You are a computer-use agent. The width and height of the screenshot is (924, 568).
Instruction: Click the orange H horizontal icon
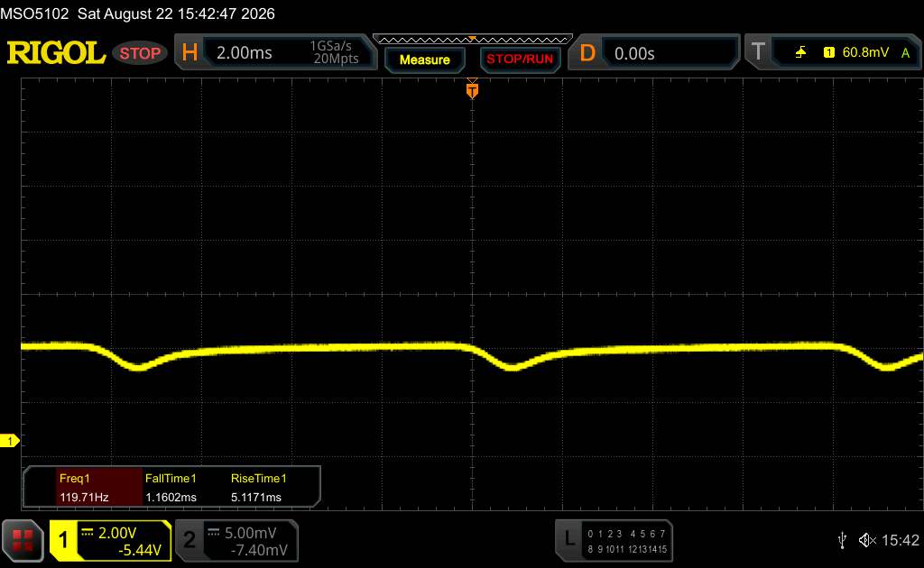[189, 52]
